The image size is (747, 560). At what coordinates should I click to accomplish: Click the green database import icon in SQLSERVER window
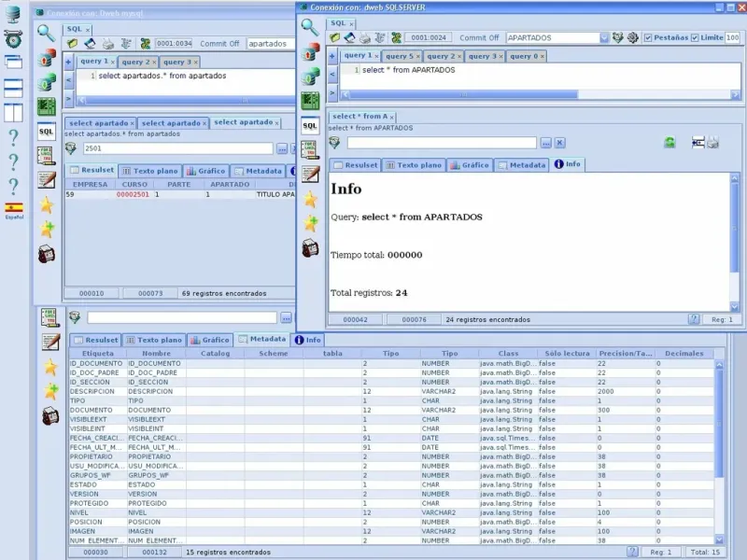point(310,77)
